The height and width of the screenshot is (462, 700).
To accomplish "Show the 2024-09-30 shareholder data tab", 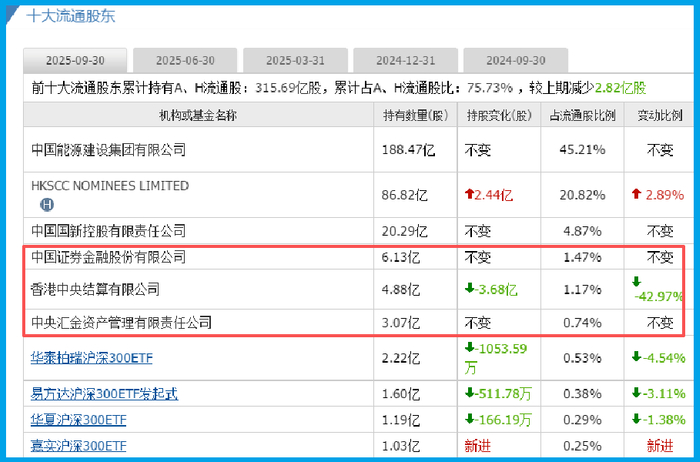I will (516, 61).
